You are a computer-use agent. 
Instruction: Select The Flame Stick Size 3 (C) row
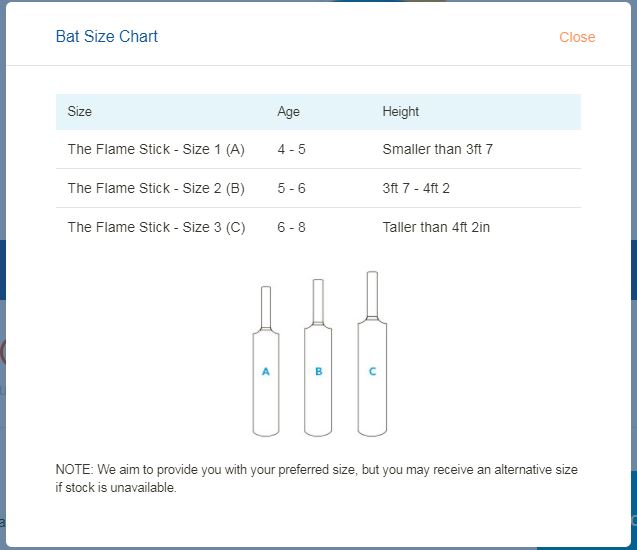click(156, 227)
